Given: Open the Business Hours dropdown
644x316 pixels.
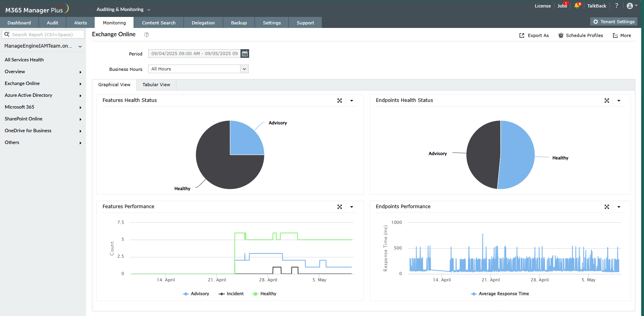Looking at the screenshot, I should click(x=198, y=69).
